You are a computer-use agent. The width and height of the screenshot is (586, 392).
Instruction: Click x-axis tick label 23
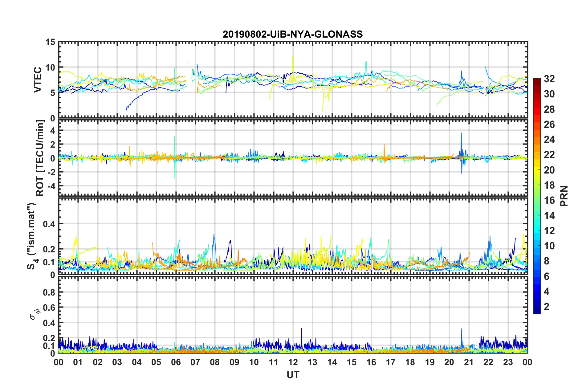pos(508,362)
